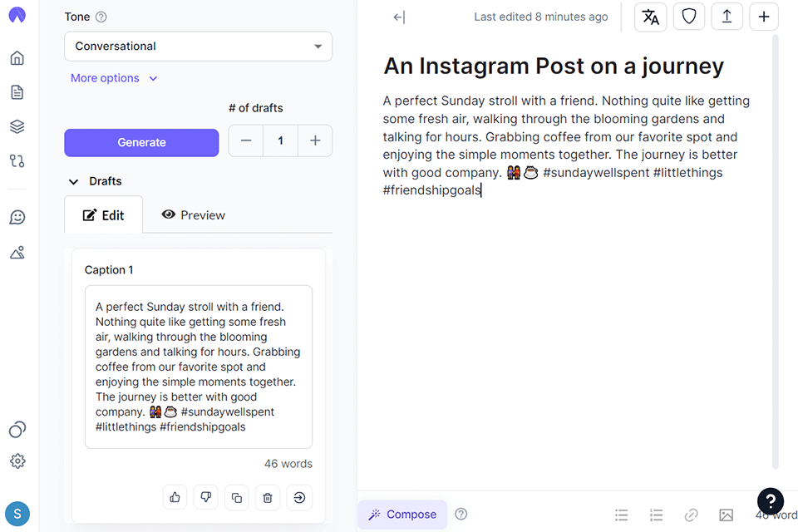This screenshot has width=798, height=532.
Task: Open the Tone dropdown set to Conversational
Action: [198, 47]
